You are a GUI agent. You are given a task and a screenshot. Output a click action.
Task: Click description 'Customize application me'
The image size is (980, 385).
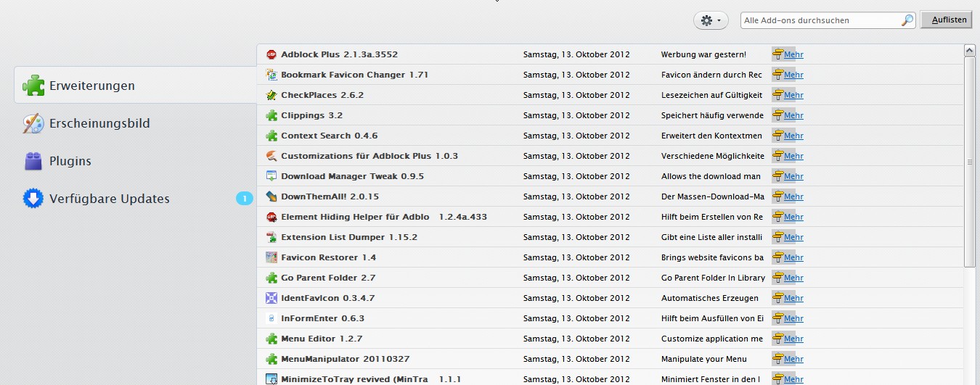[712, 339]
